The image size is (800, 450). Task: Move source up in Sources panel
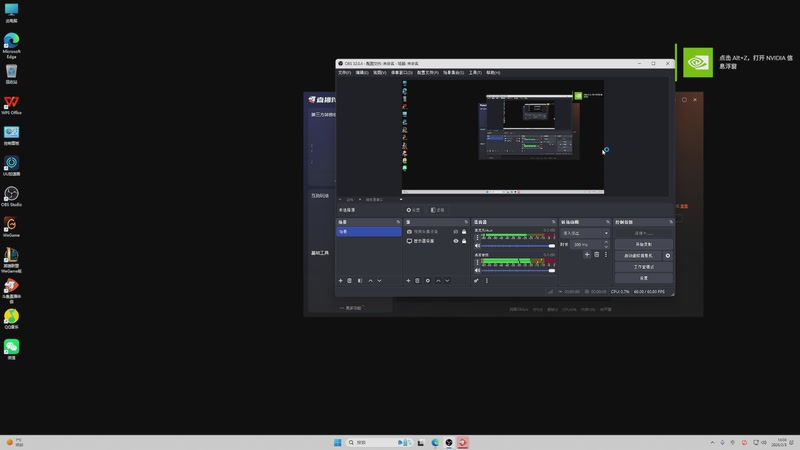[x=438, y=281]
